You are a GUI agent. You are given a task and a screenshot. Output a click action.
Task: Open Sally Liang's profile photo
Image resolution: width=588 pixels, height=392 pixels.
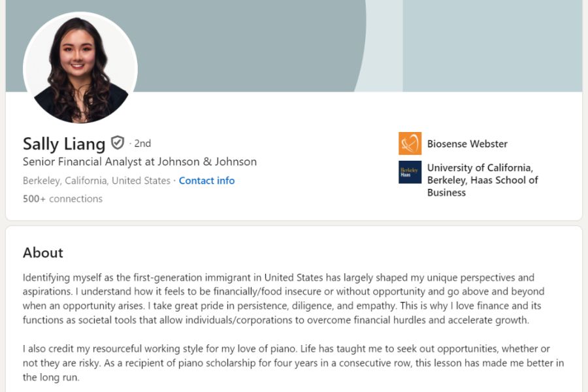(x=80, y=67)
